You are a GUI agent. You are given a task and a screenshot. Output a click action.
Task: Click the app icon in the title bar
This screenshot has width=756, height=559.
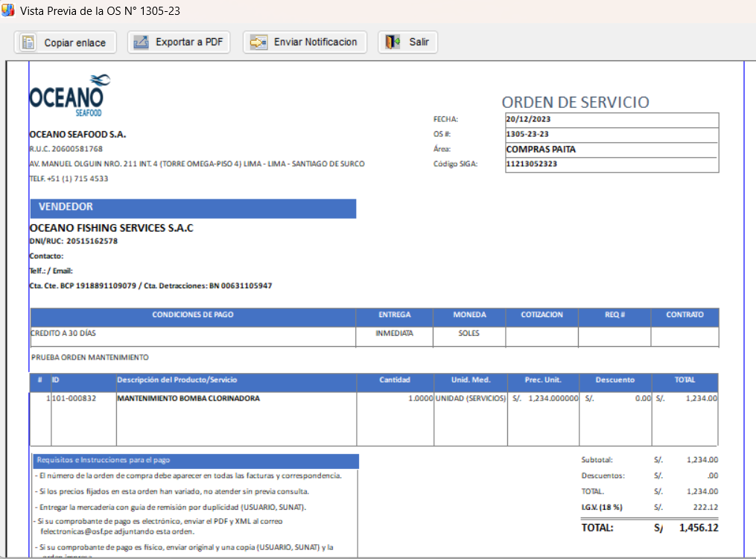click(x=9, y=11)
